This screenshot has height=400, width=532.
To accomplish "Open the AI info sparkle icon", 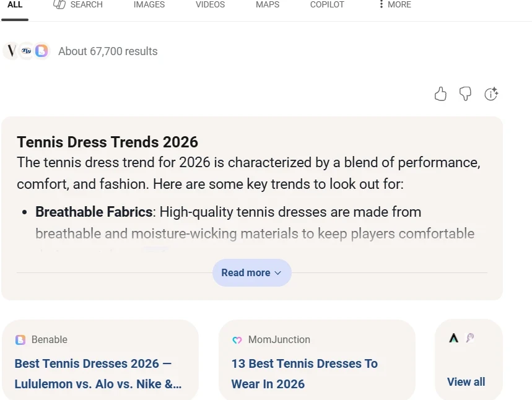I will [491, 94].
